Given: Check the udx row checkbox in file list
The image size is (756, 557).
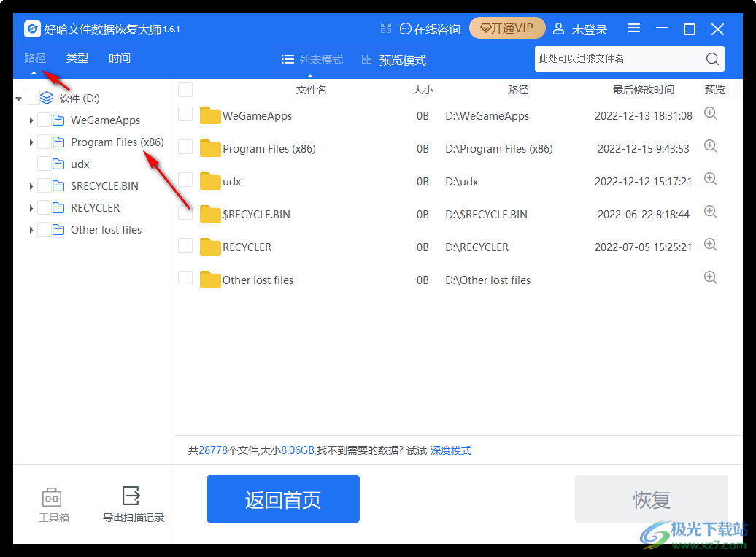Looking at the screenshot, I should coord(185,180).
